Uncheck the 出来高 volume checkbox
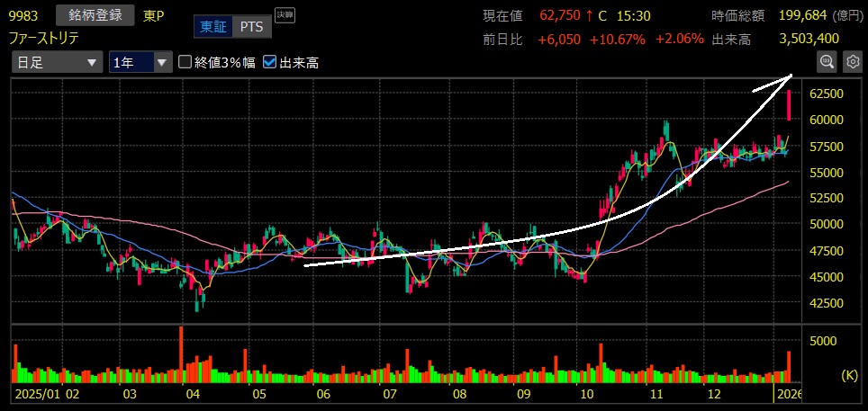Image resolution: width=868 pixels, height=411 pixels. click(x=270, y=63)
